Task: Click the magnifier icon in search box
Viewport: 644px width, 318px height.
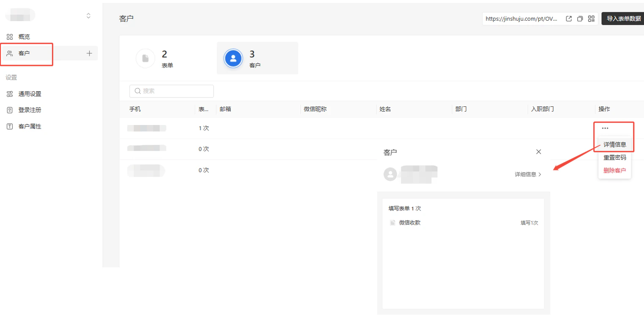Action: click(x=138, y=91)
